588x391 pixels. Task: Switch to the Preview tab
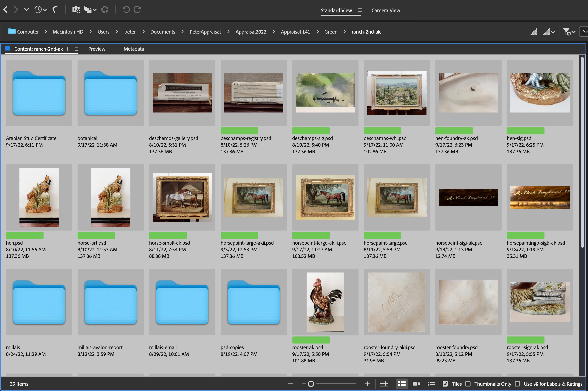point(97,49)
